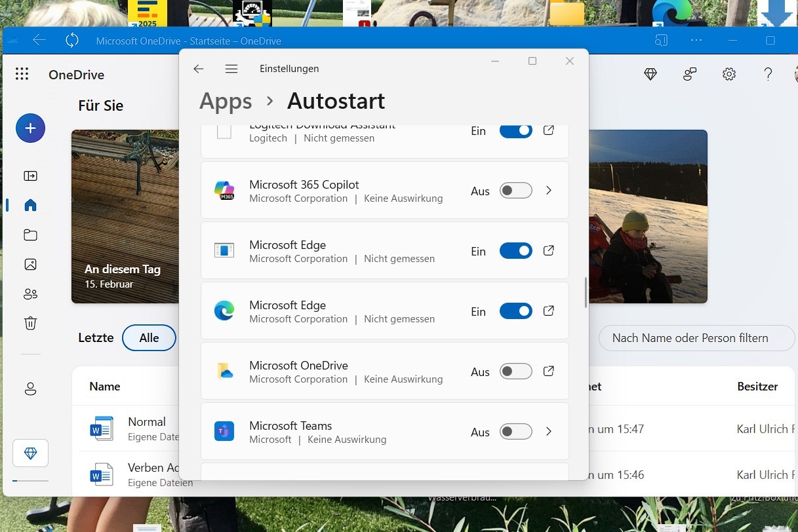Image resolution: width=798 pixels, height=532 pixels.
Task: Open external link for first Microsoft Edge row
Action: click(549, 251)
